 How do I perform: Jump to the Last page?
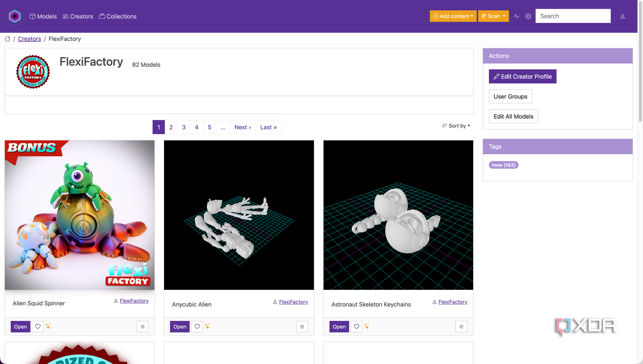[269, 127]
